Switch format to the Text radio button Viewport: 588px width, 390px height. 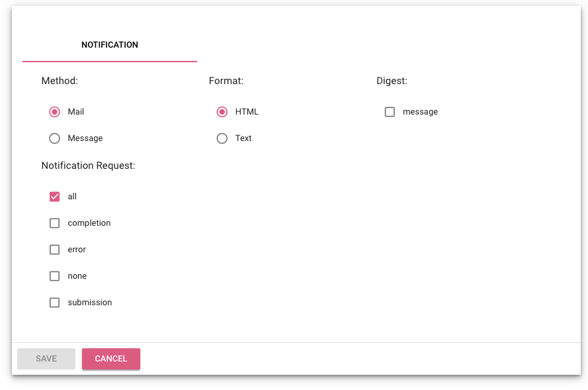222,138
